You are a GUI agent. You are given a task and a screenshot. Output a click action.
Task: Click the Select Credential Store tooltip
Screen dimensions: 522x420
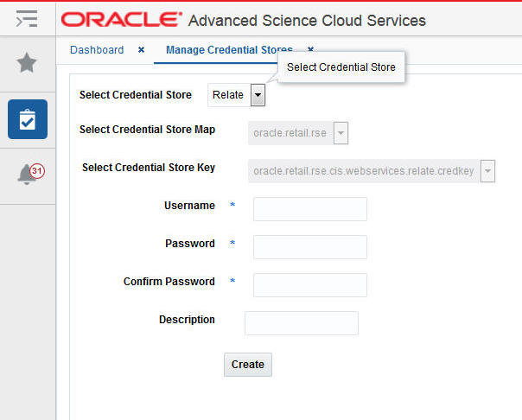341,67
